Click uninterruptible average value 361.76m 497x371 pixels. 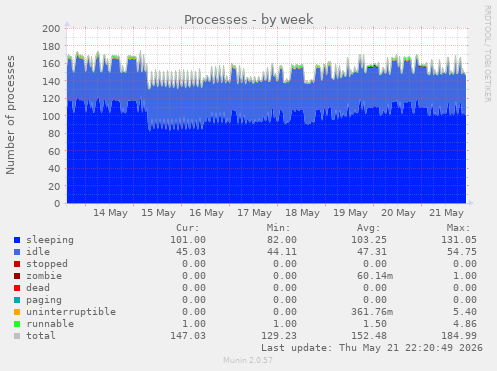[x=372, y=312]
